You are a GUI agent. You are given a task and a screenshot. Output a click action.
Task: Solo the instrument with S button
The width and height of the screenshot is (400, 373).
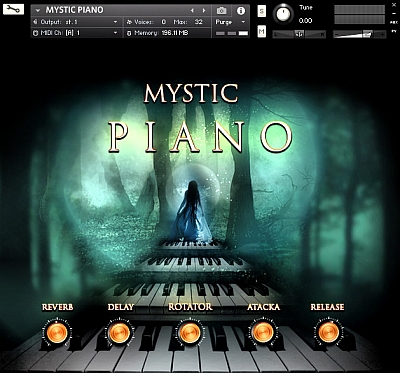[x=262, y=11]
